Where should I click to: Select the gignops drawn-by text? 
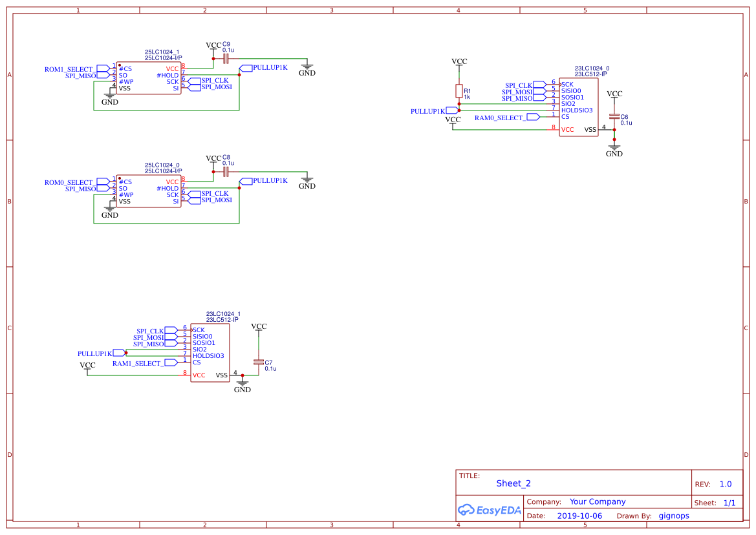(674, 516)
